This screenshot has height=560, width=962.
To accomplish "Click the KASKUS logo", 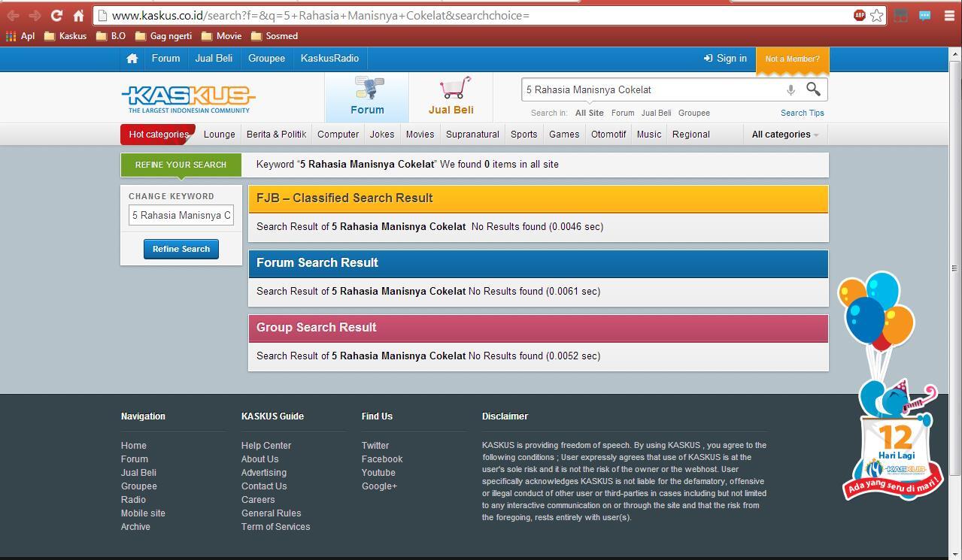I will [x=188, y=99].
